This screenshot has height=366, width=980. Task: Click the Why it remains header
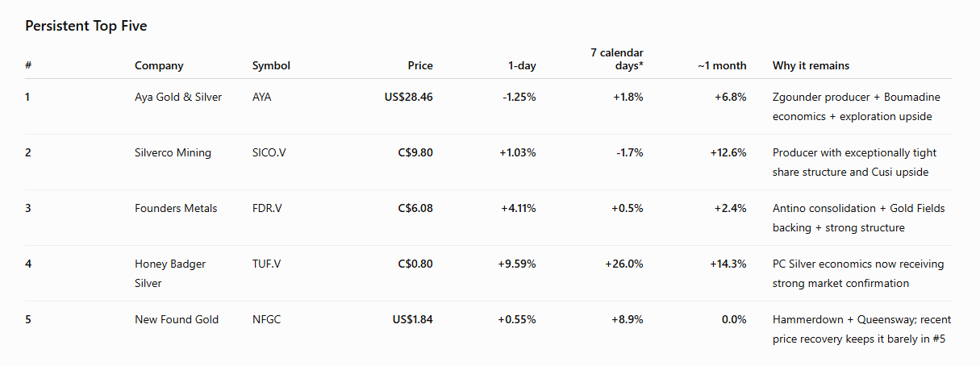pos(811,66)
